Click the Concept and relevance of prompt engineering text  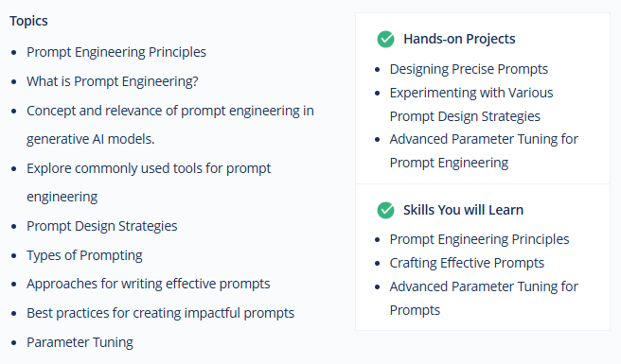[x=169, y=125]
